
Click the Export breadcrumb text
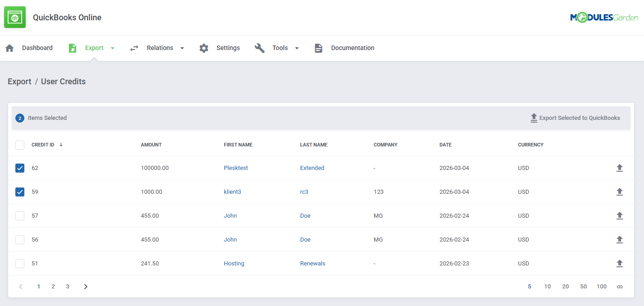19,82
